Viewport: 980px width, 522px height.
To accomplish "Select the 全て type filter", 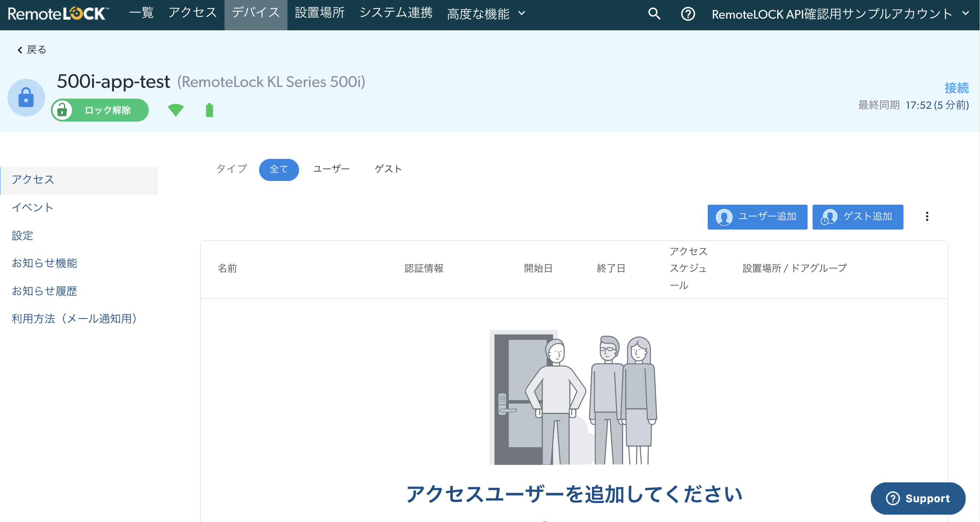I will click(x=279, y=169).
